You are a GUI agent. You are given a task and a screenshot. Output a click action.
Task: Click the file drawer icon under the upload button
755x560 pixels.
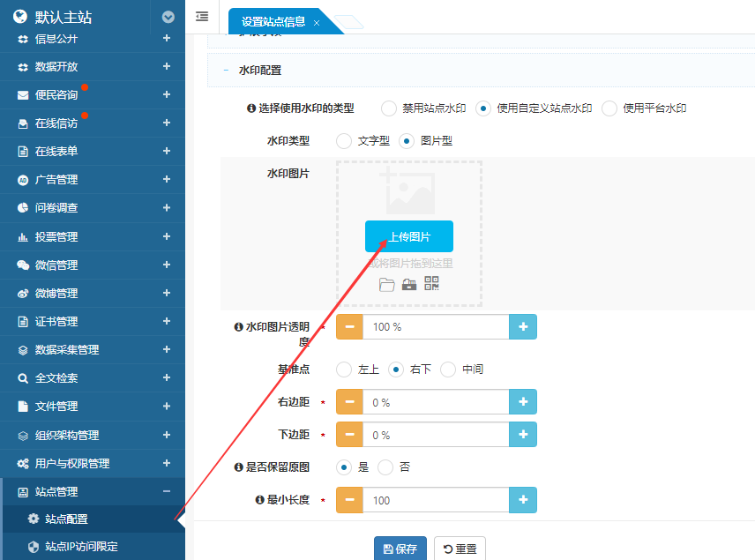(x=409, y=284)
